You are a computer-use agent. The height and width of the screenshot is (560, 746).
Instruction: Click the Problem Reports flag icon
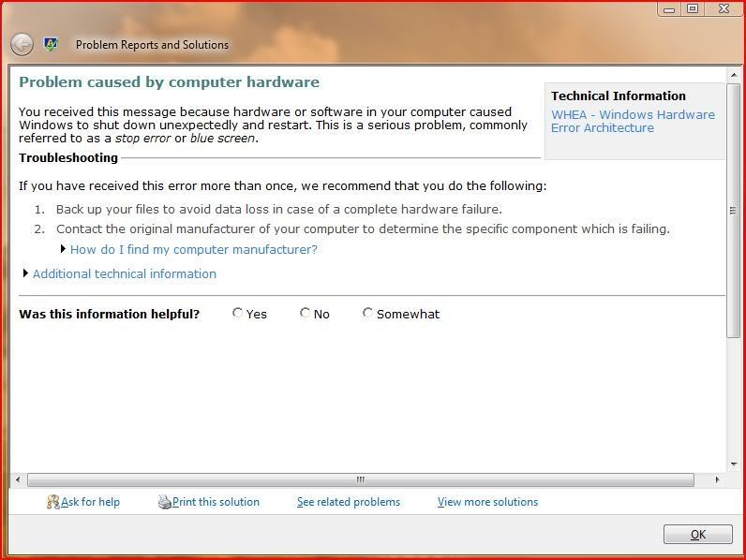(51, 44)
